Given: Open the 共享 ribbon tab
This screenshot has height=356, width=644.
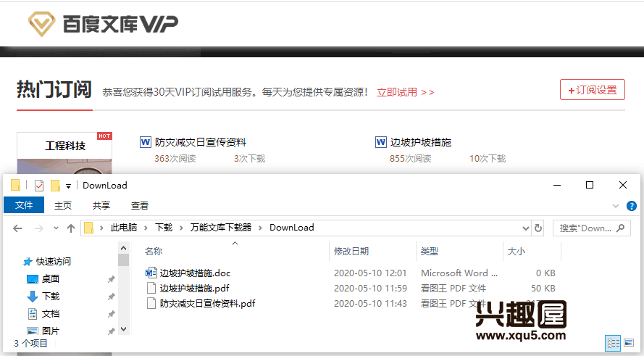Looking at the screenshot, I should [x=101, y=205].
